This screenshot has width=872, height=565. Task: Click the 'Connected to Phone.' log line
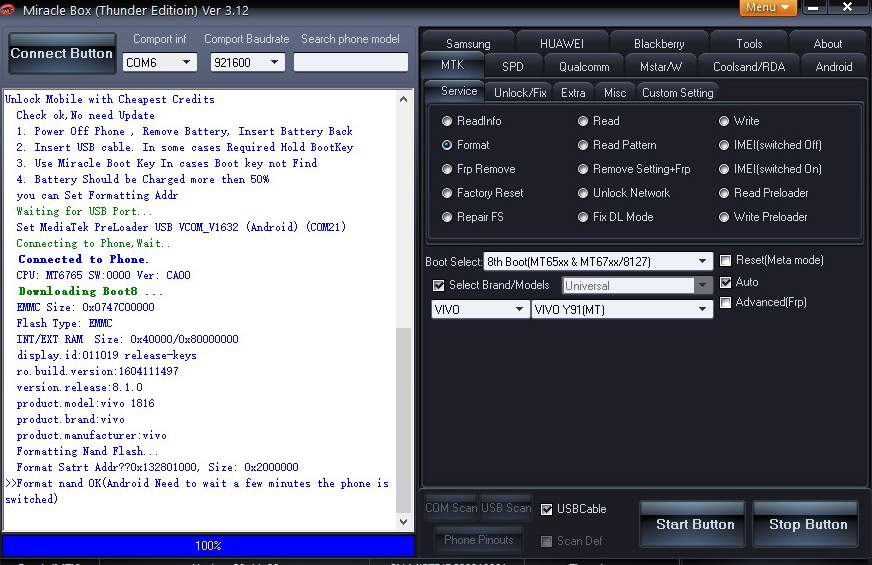pyautogui.click(x=83, y=259)
